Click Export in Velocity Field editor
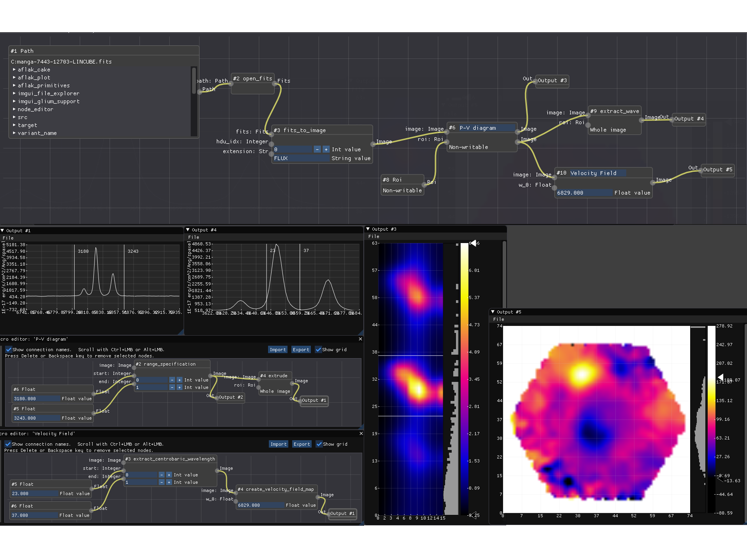 [302, 444]
